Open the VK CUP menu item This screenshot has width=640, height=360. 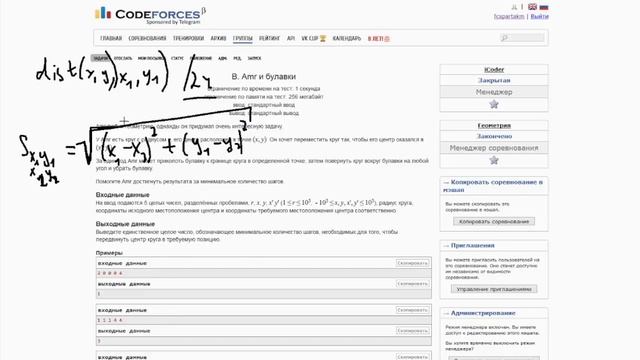coord(309,38)
